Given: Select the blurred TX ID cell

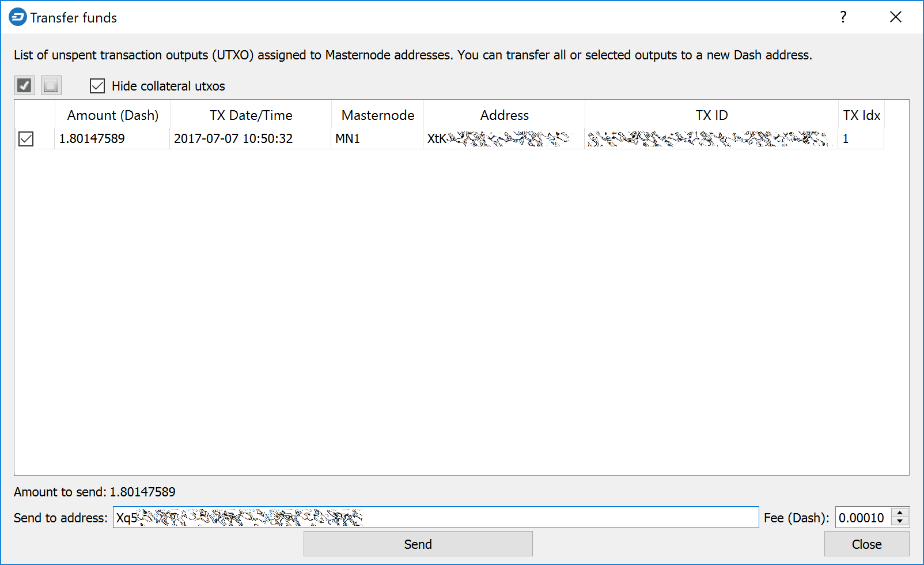Looking at the screenshot, I should coord(711,138).
